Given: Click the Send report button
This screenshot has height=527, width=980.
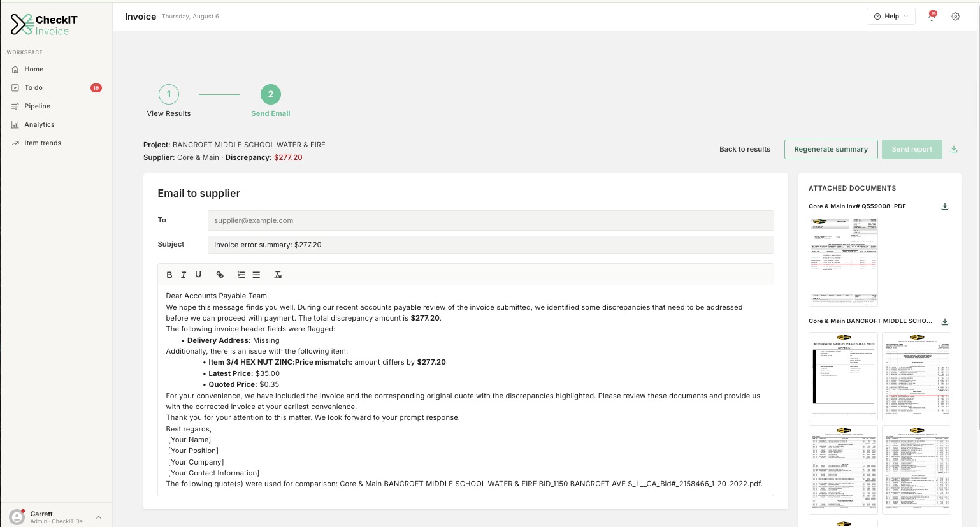Looking at the screenshot, I should (x=912, y=149).
